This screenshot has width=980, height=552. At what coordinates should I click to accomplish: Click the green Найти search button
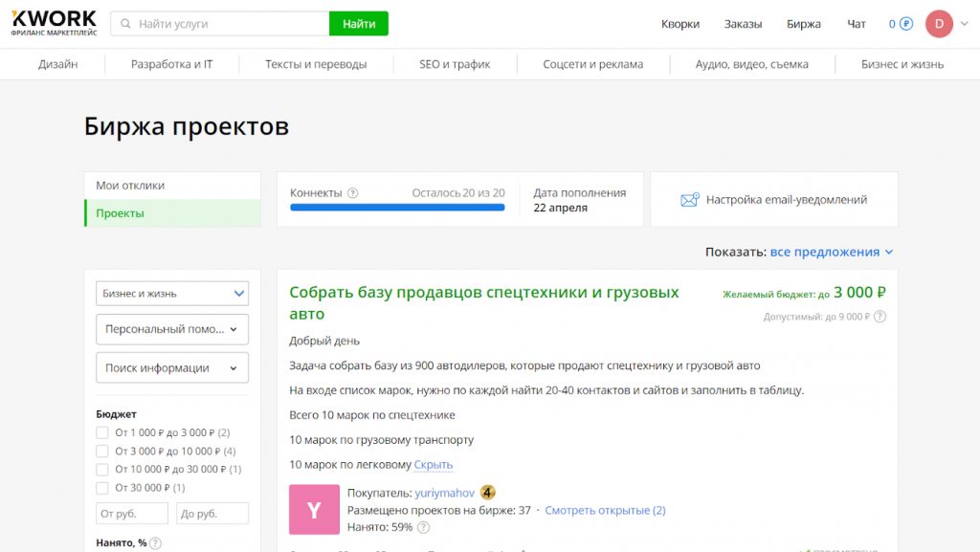tap(358, 21)
